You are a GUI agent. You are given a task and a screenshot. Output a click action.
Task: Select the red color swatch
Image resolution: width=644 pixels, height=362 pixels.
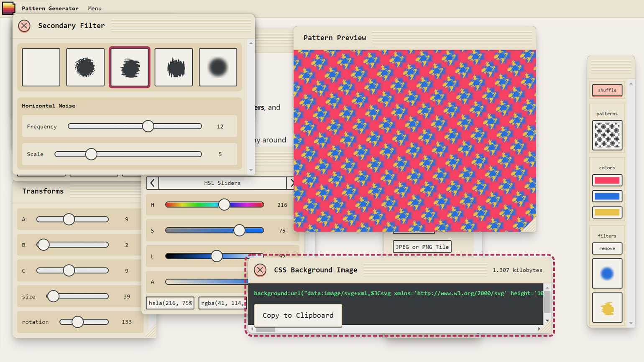click(607, 181)
